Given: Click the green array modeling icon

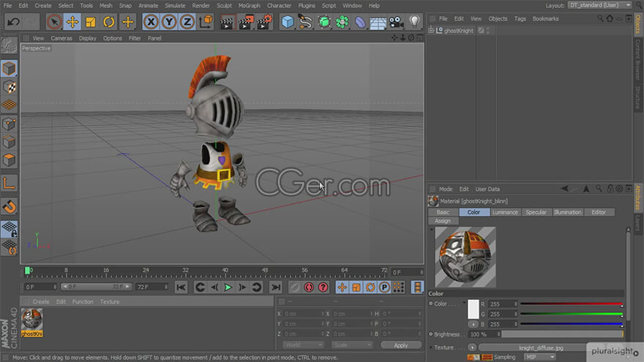Looking at the screenshot, I should pyautogui.click(x=342, y=22).
